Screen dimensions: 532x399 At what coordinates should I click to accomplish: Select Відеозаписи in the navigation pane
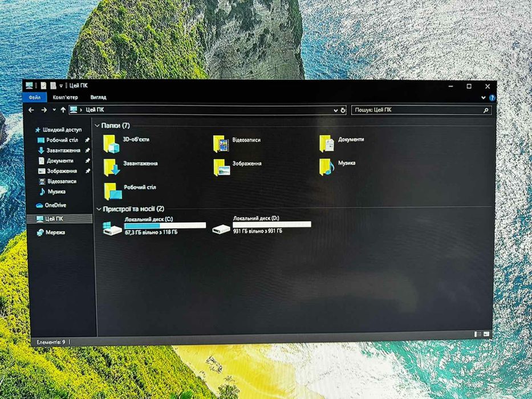[x=62, y=181]
